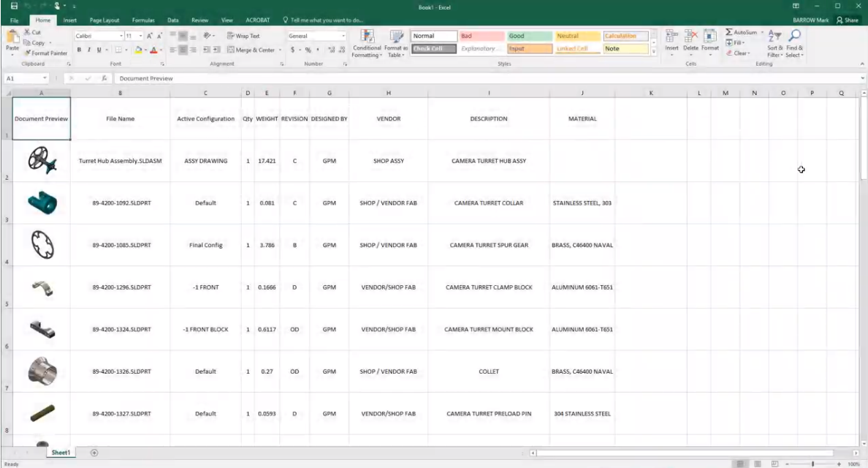Click the Insert Function fx icon
This screenshot has width=868, height=468.
point(104,79)
